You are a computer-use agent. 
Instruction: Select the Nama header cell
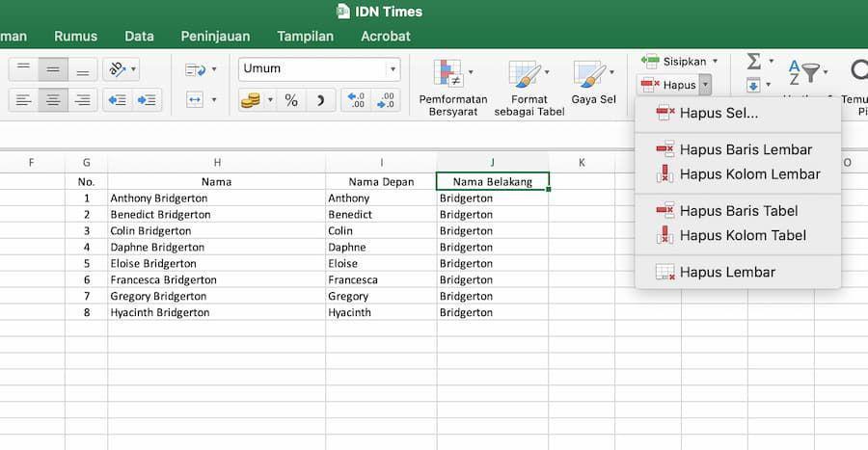click(x=217, y=182)
